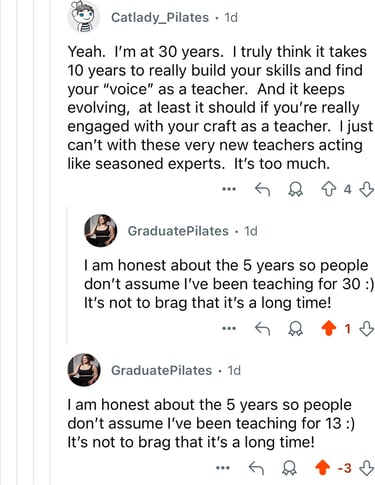The width and height of the screenshot is (375, 485).
Task: Remove upvote on comment with 1 point
Action: [329, 329]
